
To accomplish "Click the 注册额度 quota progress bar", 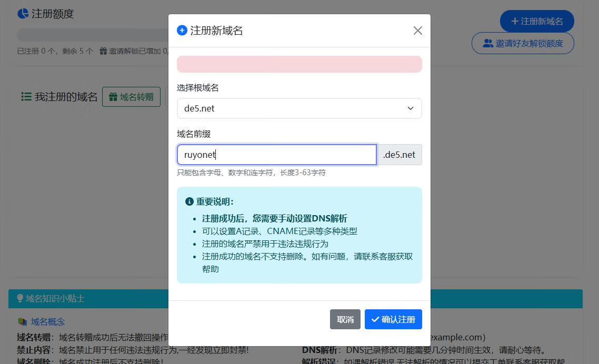I will (x=92, y=35).
